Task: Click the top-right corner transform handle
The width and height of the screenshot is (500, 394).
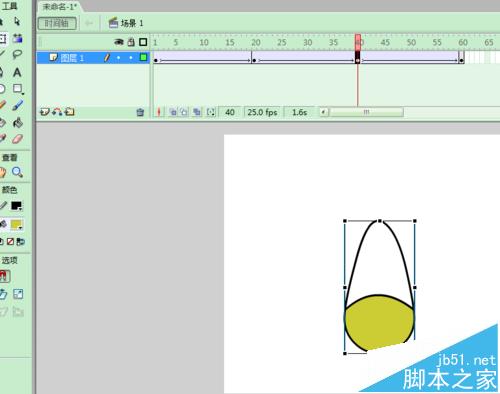Action: pyautogui.click(x=415, y=221)
